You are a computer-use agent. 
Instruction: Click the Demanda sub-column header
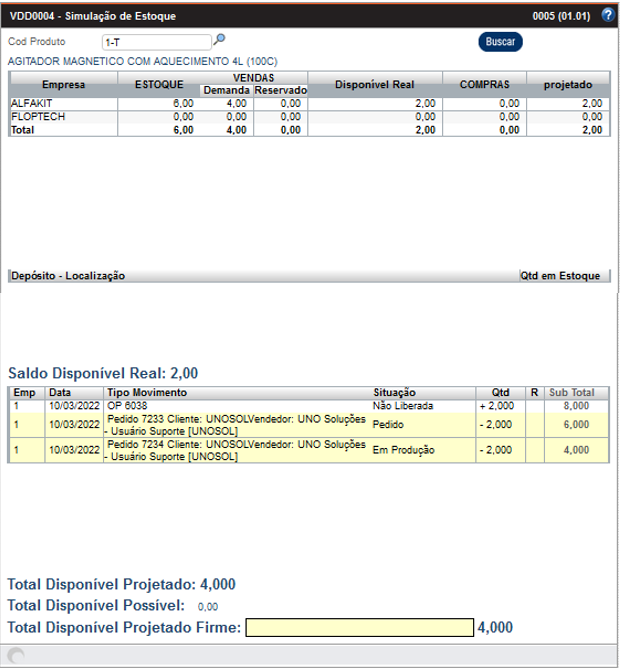pos(223,91)
